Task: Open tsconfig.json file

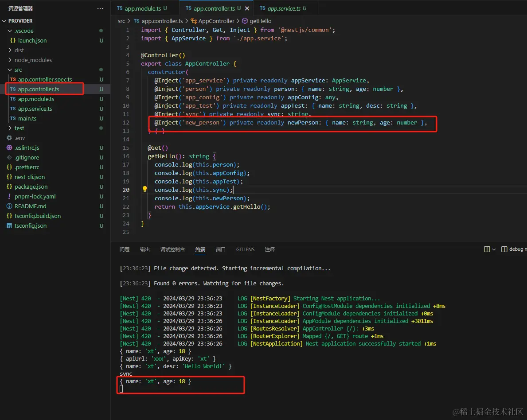Action: point(31,226)
